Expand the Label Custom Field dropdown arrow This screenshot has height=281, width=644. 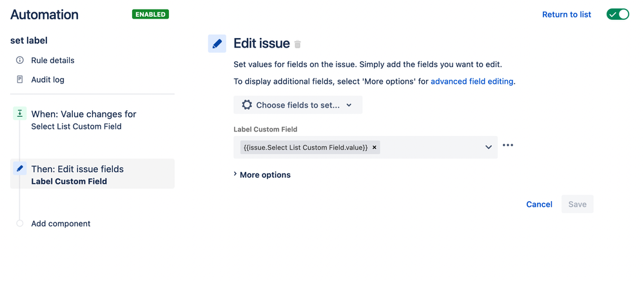pos(489,147)
